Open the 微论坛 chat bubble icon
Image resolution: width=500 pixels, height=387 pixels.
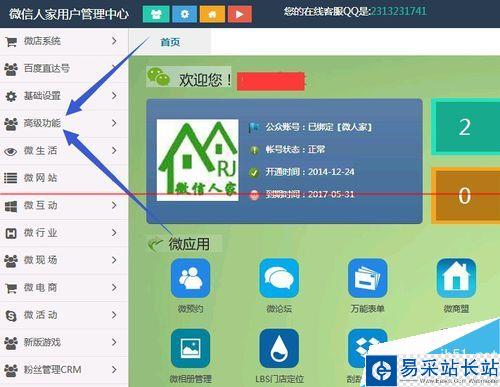pyautogui.click(x=279, y=278)
